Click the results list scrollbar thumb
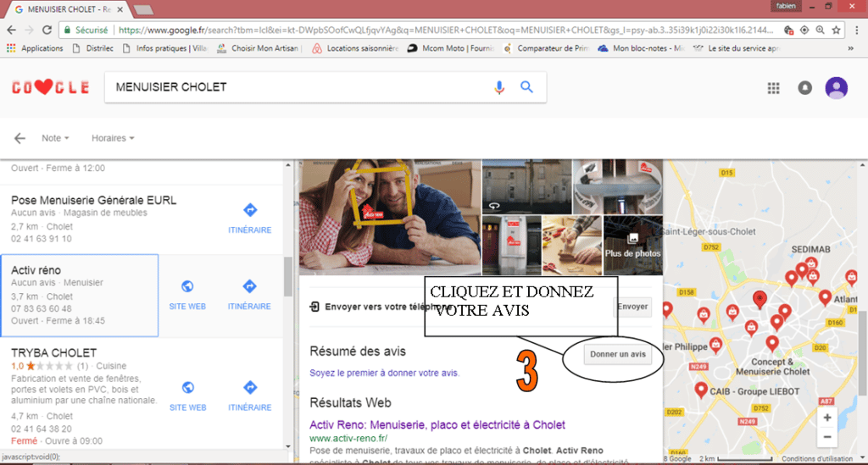The width and height of the screenshot is (868, 465). click(288, 276)
